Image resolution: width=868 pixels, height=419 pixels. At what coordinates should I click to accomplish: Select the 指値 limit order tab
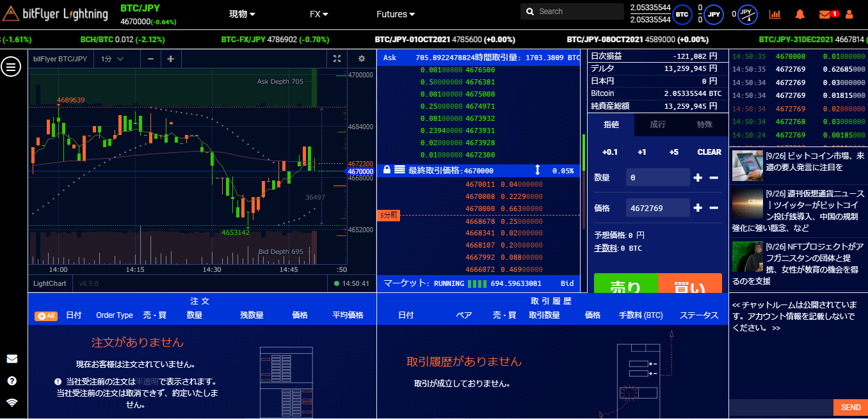click(x=611, y=125)
